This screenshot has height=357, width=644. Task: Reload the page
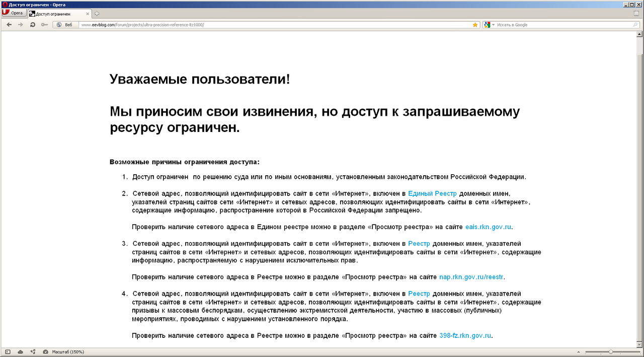33,25
